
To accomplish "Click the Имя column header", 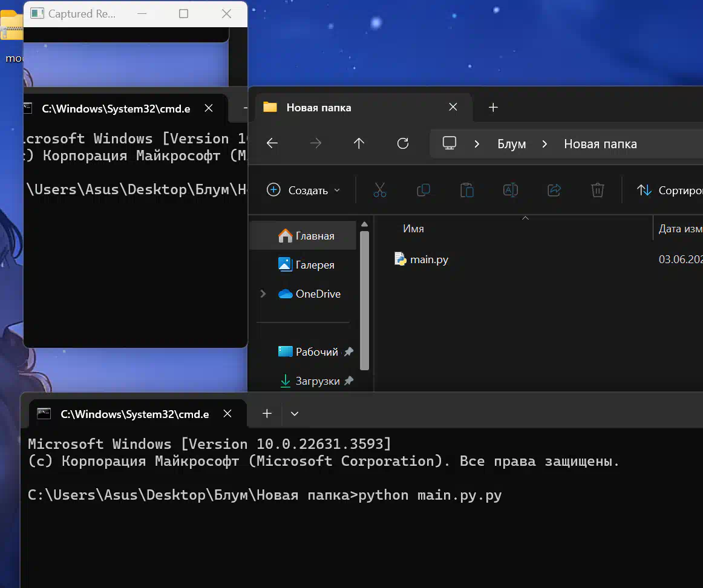I will pyautogui.click(x=413, y=229).
